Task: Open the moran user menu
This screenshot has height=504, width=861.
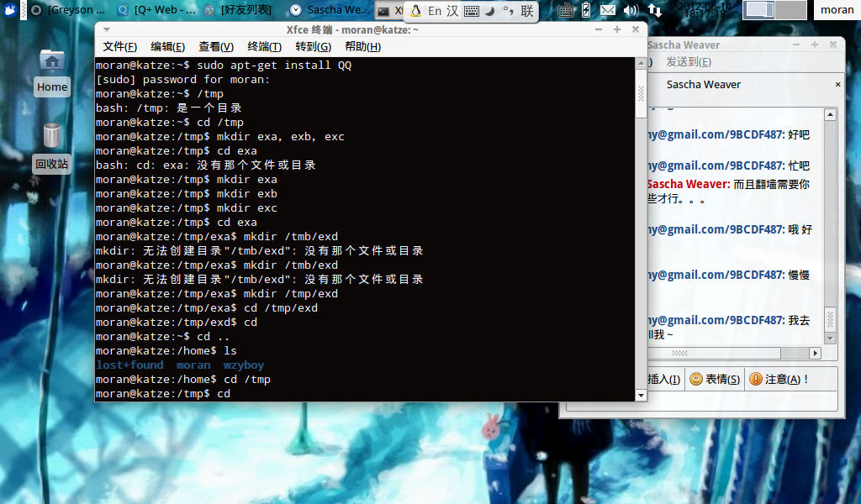Action: tap(837, 10)
